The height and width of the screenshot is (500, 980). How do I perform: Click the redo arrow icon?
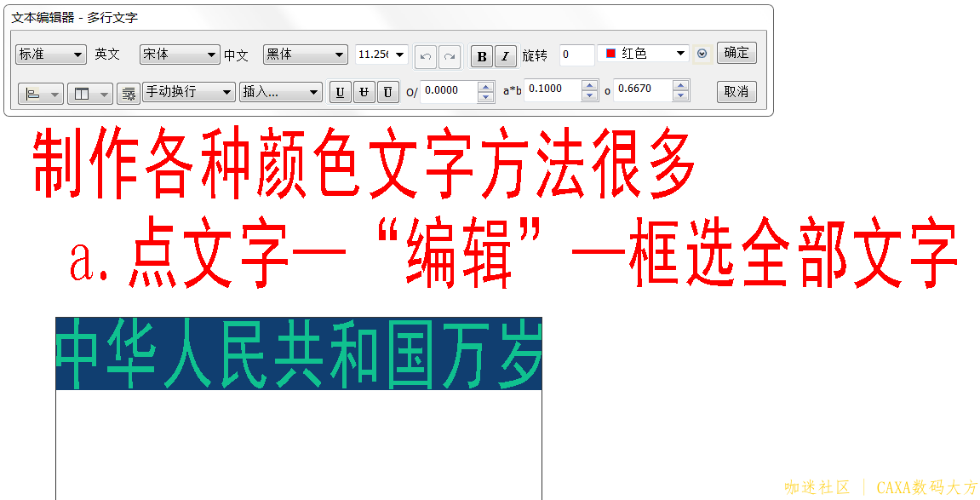click(449, 56)
